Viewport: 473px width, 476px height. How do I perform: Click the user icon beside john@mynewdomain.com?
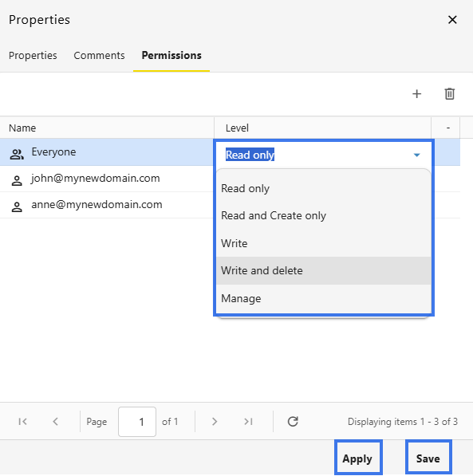pyautogui.click(x=17, y=181)
